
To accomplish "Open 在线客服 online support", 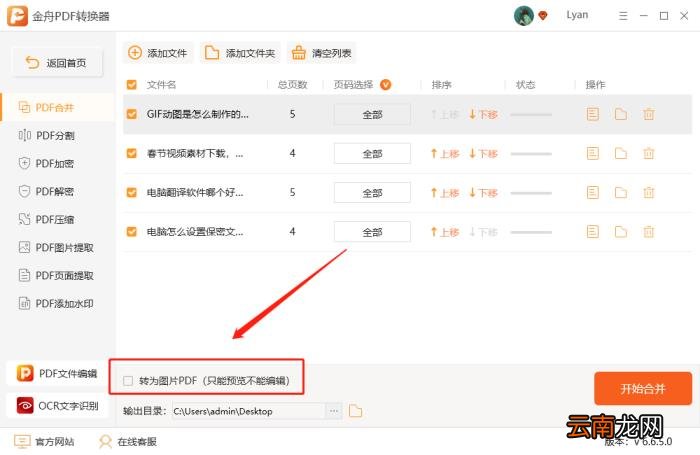I will coord(128,442).
